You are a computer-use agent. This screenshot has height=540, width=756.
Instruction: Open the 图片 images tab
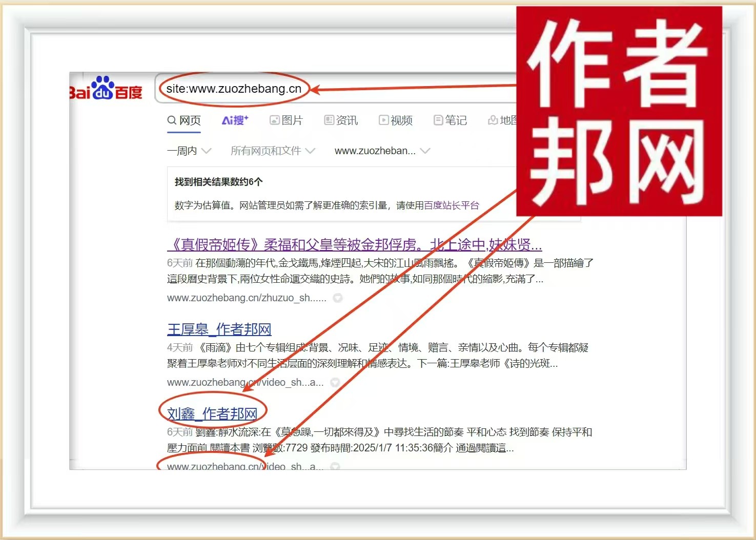(x=287, y=120)
